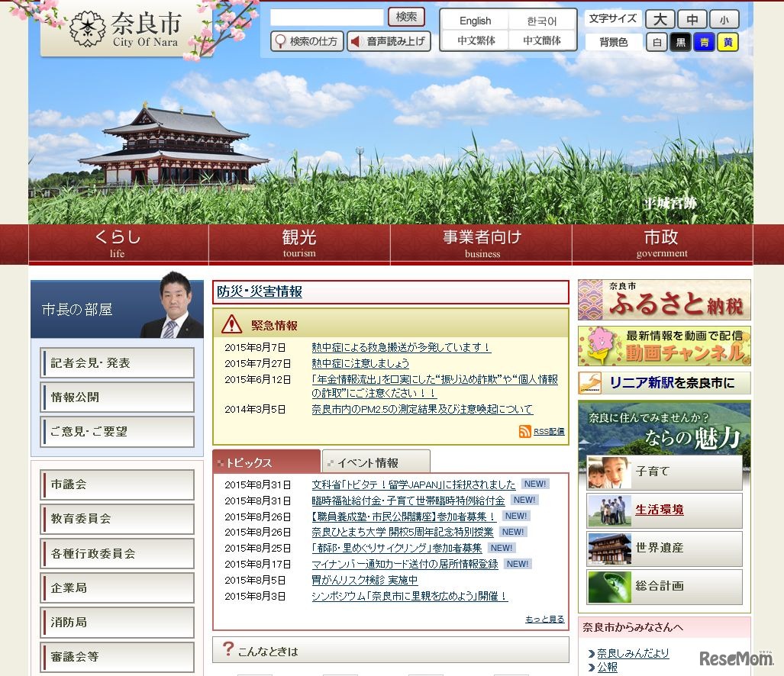
Task: Open the 総合計画 green leaf thumbnail
Action: (x=608, y=587)
